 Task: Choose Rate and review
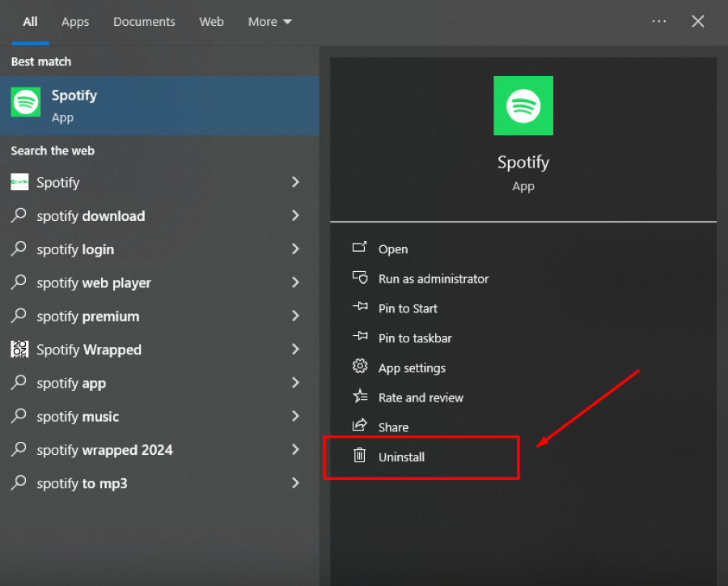point(421,397)
